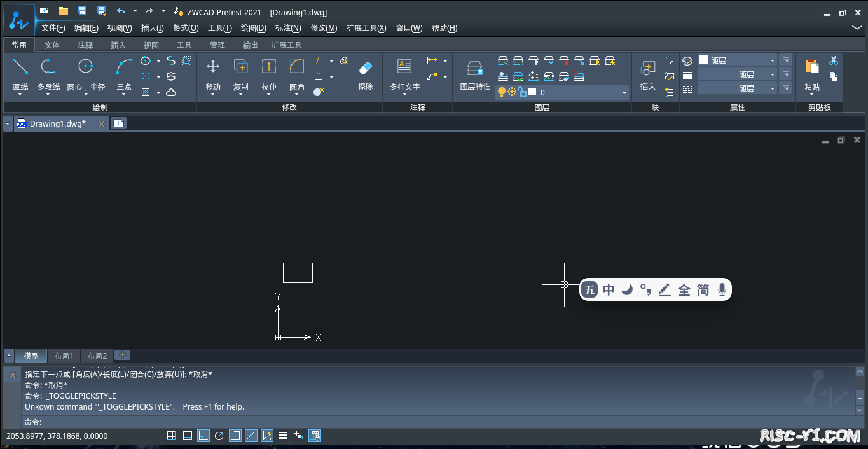Click the Cut scissors icon in clipboard panel
Image resolution: width=868 pixels, height=449 pixels.
coord(833,60)
